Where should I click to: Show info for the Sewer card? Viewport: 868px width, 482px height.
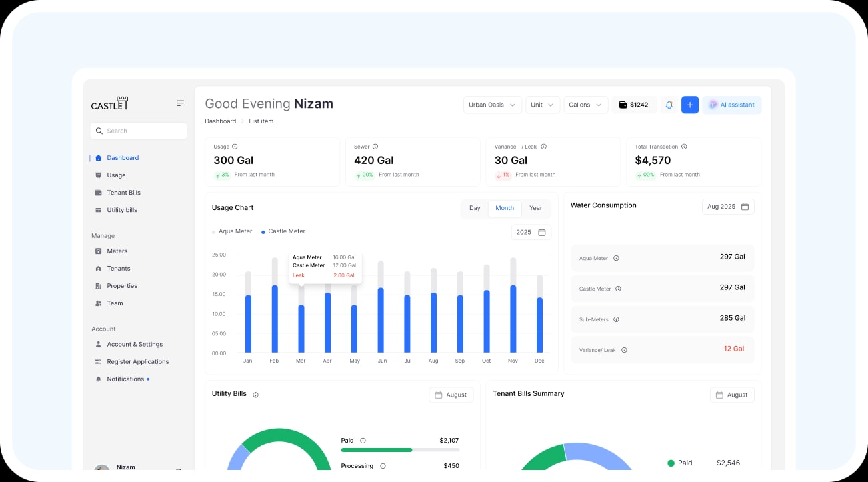point(375,147)
